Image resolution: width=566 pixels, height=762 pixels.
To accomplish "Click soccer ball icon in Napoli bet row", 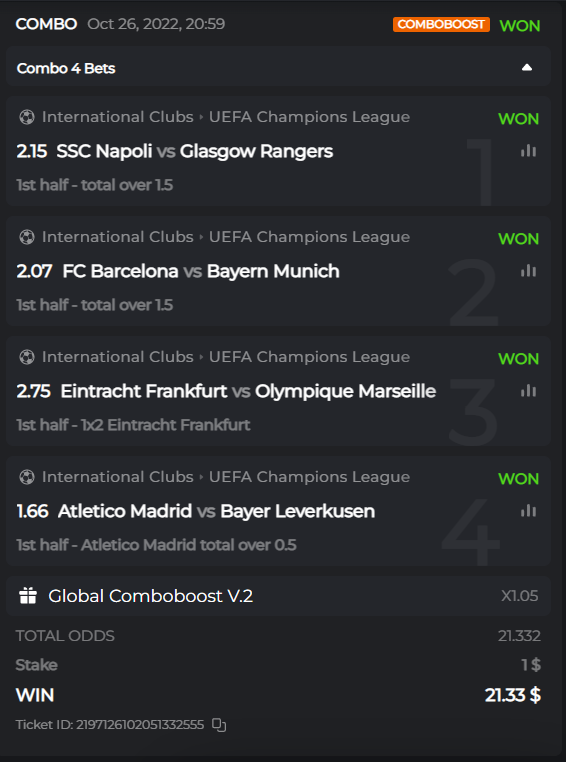I will pyautogui.click(x=27, y=117).
